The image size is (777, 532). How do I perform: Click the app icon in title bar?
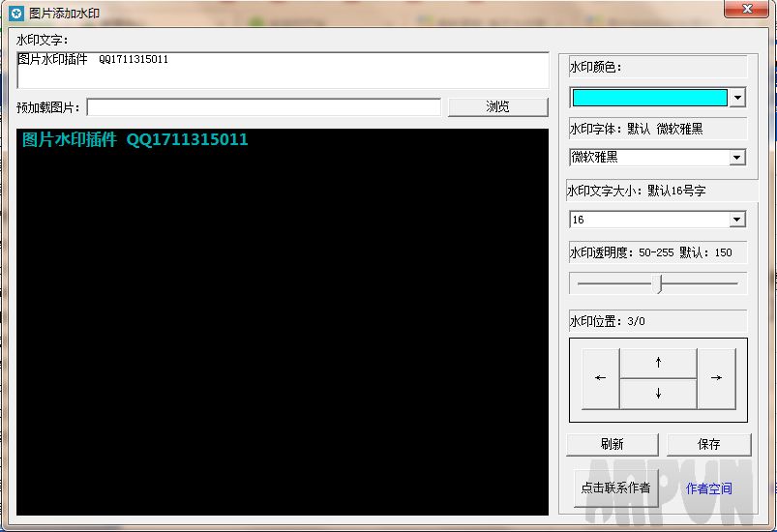16,14
